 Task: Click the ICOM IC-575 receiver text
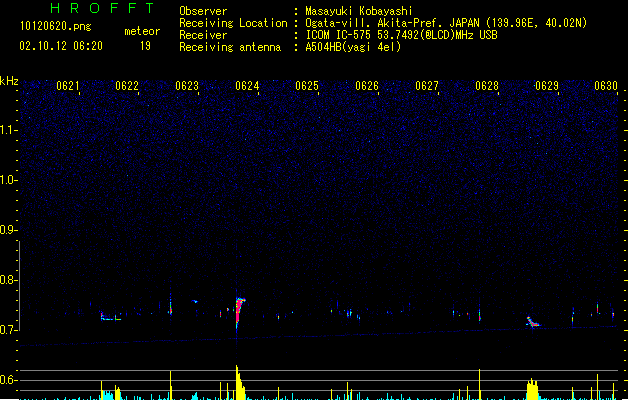(x=401, y=35)
